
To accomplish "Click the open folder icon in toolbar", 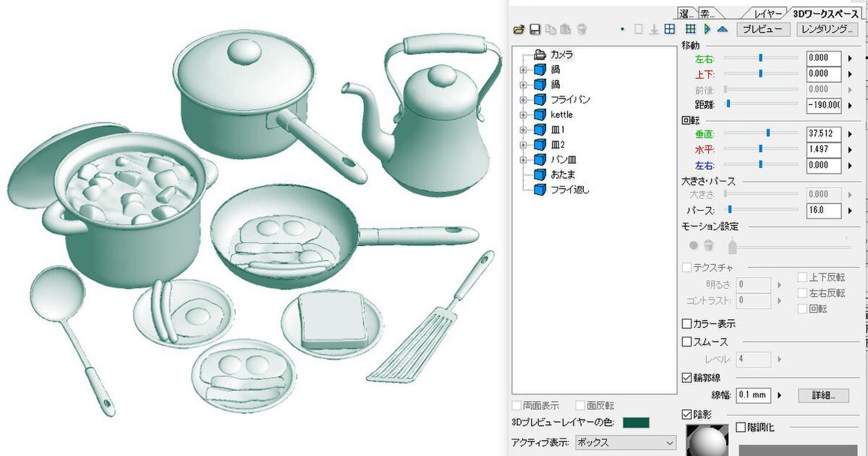I will click(519, 30).
